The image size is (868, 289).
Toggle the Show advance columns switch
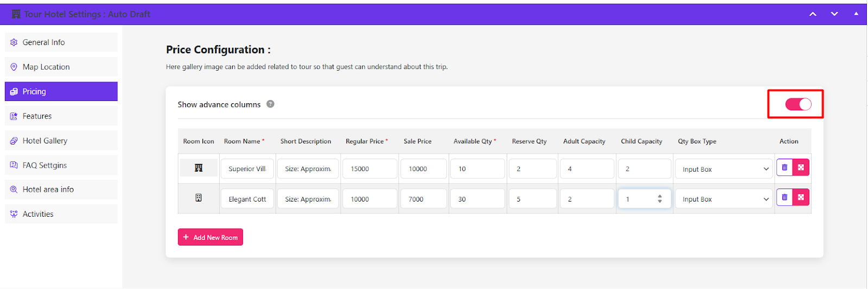click(798, 104)
